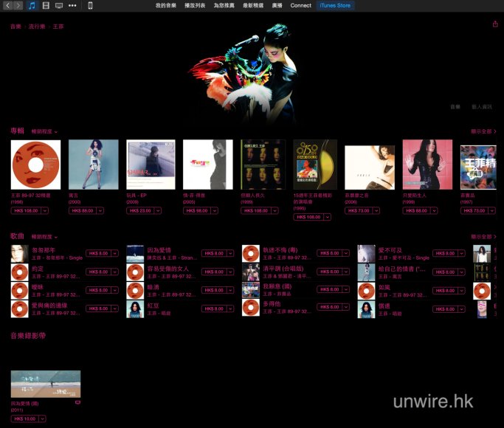Expand purchase options arrow for song 如風
Viewport: 504px width, 428px height.
tap(462, 291)
